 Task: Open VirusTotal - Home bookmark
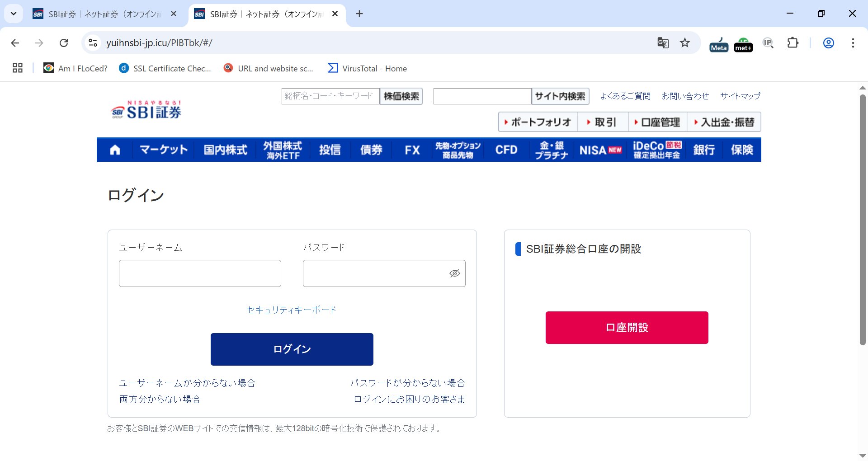pyautogui.click(x=368, y=68)
